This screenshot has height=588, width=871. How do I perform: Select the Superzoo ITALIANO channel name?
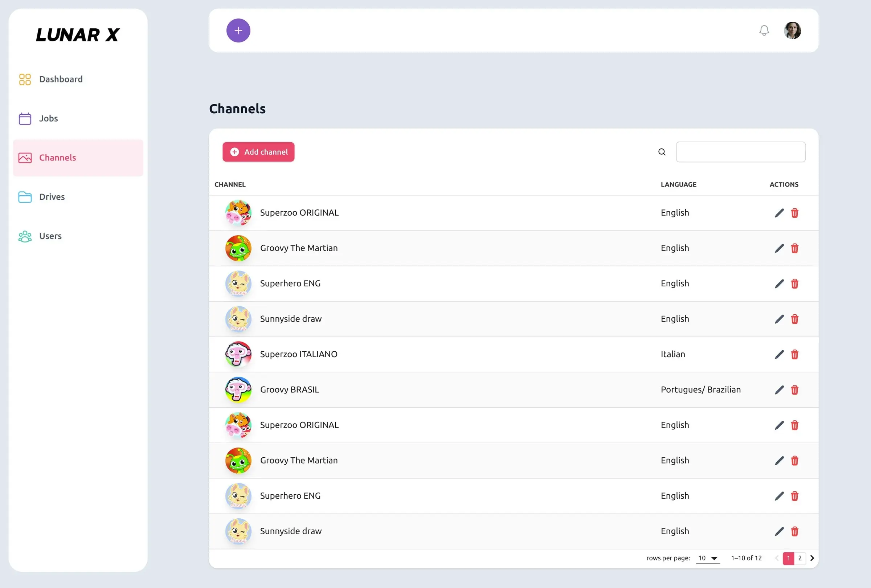(298, 354)
